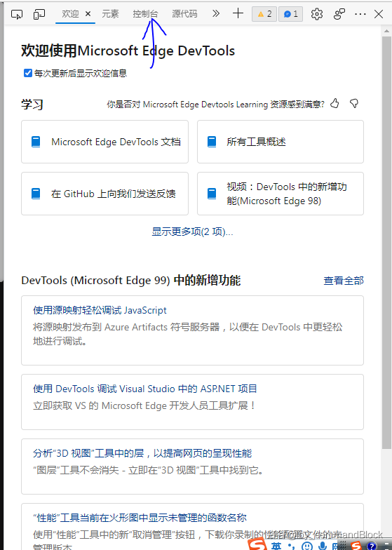The image size is (392, 550).
Task: Click book icon beside GitHub feedback card
Action: click(36, 194)
